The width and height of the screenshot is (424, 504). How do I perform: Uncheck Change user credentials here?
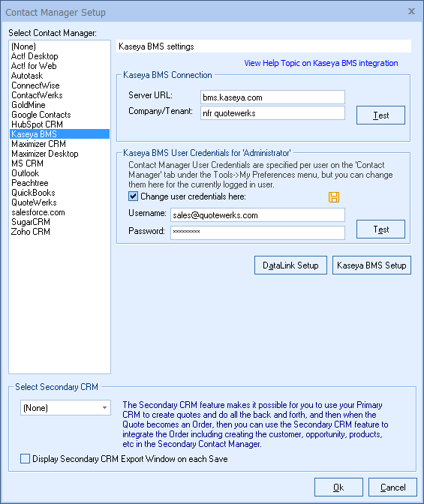click(x=133, y=196)
